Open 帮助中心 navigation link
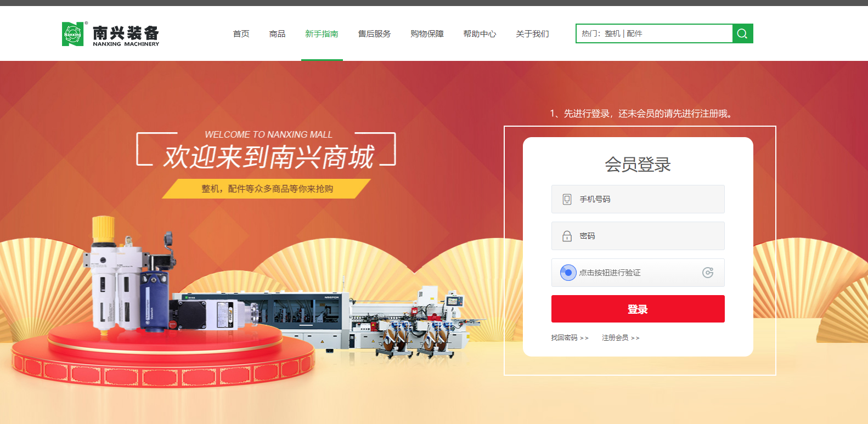This screenshot has width=868, height=424. (480, 34)
